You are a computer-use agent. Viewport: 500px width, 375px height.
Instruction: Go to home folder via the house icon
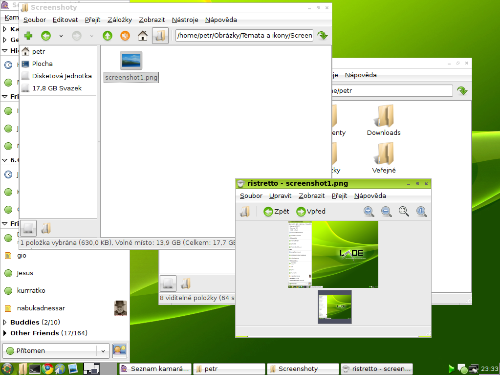click(x=143, y=36)
